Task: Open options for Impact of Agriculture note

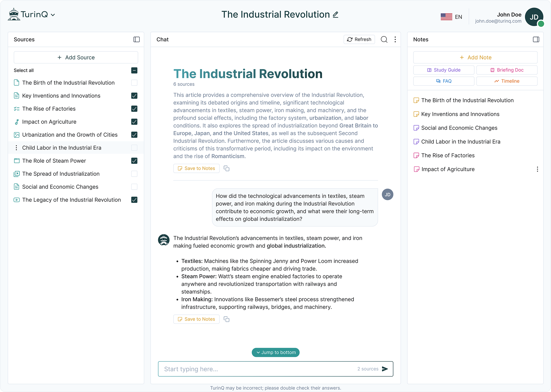Action: [537, 169]
